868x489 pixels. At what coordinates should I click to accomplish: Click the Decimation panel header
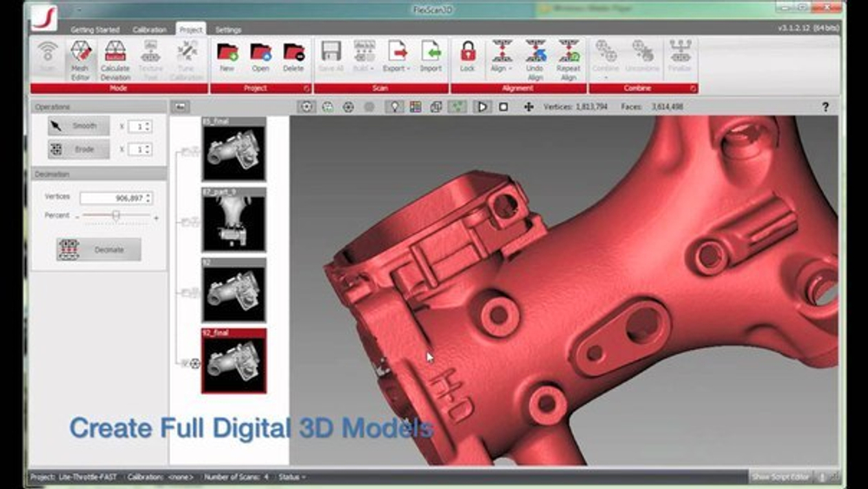click(x=99, y=174)
